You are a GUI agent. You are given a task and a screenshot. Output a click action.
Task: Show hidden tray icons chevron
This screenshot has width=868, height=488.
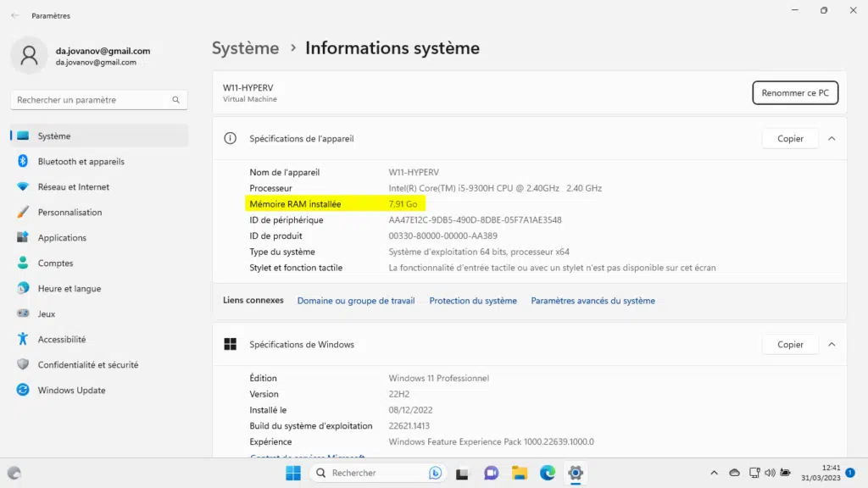pyautogui.click(x=714, y=473)
